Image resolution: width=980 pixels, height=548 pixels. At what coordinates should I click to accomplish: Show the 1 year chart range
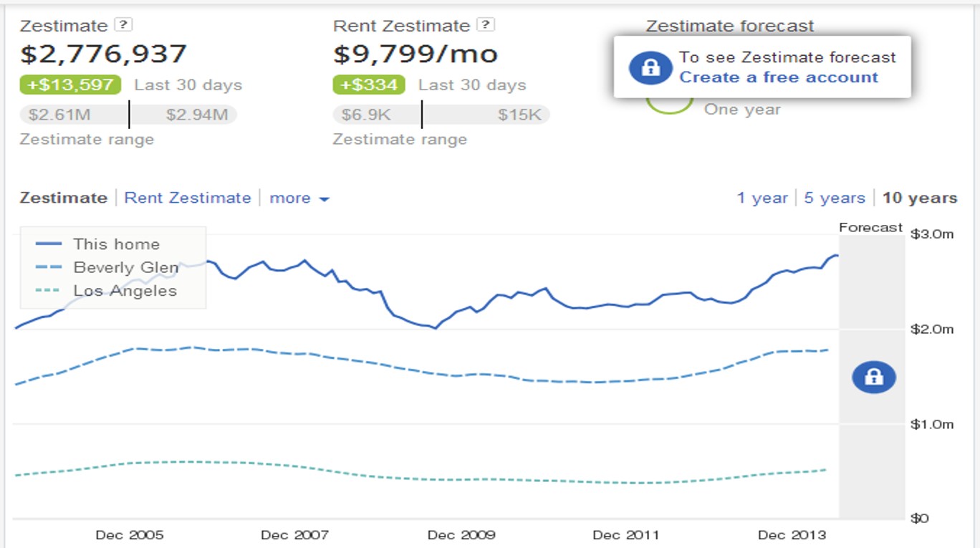[762, 198]
